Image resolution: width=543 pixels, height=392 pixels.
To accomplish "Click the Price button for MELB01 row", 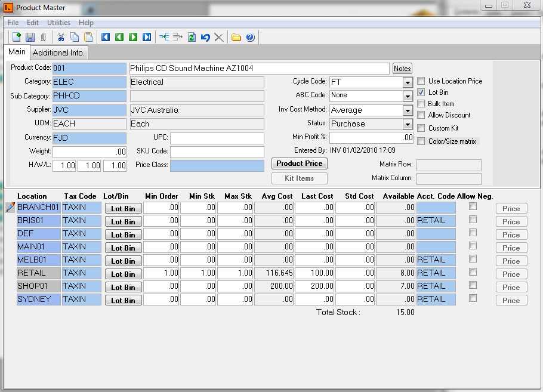I will point(511,261).
